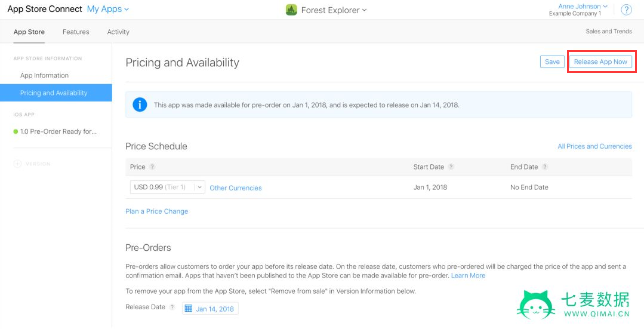Switch to the App Store tab

[29, 32]
